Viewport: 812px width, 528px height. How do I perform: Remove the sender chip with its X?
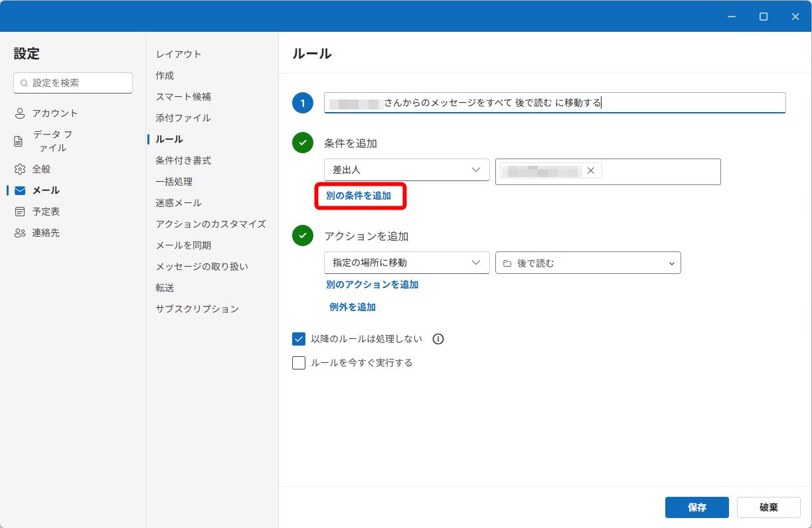[590, 170]
